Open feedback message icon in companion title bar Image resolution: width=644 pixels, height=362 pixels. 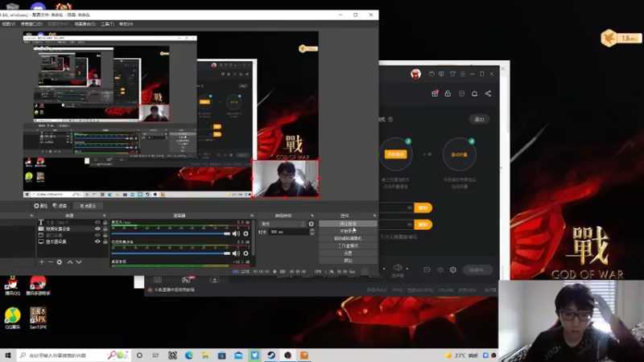tap(441, 74)
